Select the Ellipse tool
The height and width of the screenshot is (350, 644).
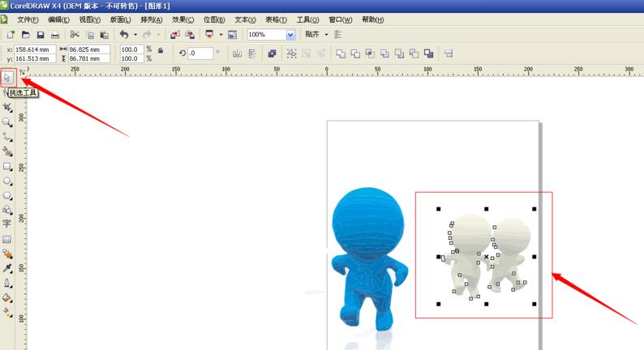7,181
